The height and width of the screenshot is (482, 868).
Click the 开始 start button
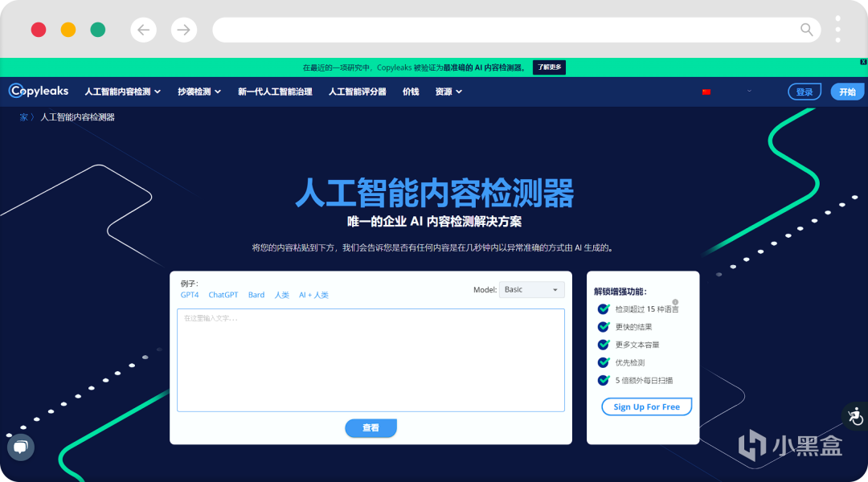847,92
